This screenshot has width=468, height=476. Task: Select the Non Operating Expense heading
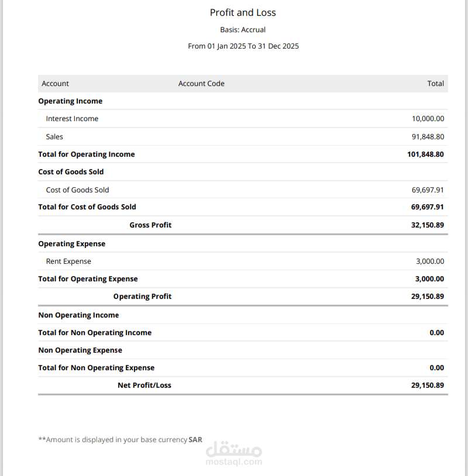80,350
